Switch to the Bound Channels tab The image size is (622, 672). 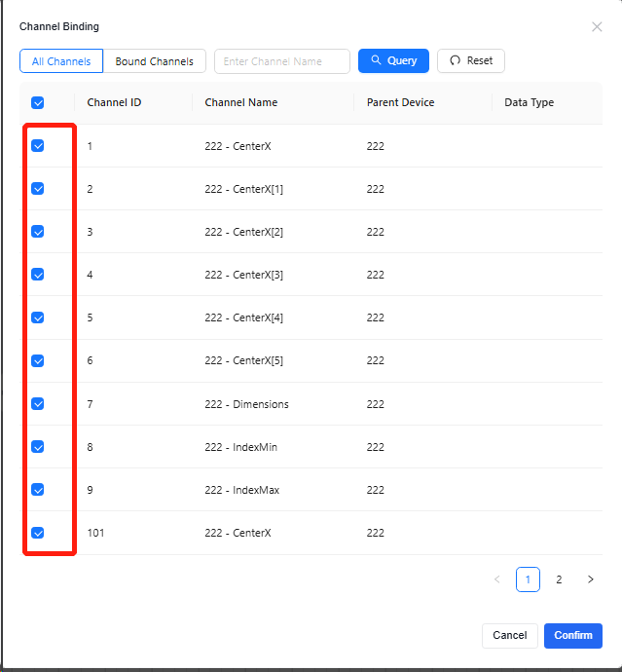[x=154, y=61]
